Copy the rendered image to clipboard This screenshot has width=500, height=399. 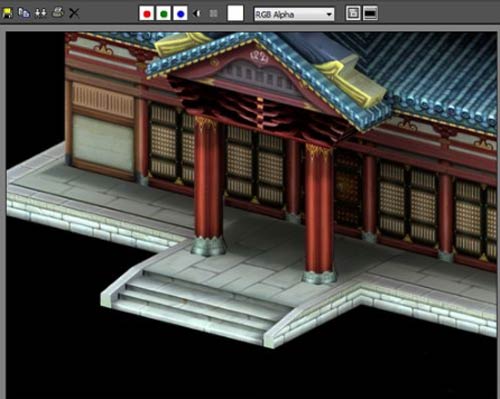coord(24,13)
